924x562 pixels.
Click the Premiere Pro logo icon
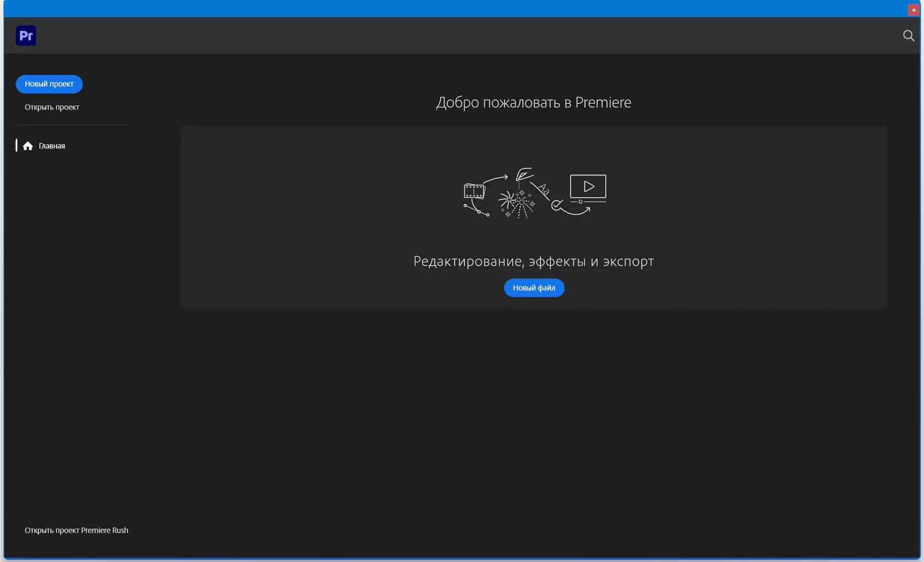click(x=26, y=36)
